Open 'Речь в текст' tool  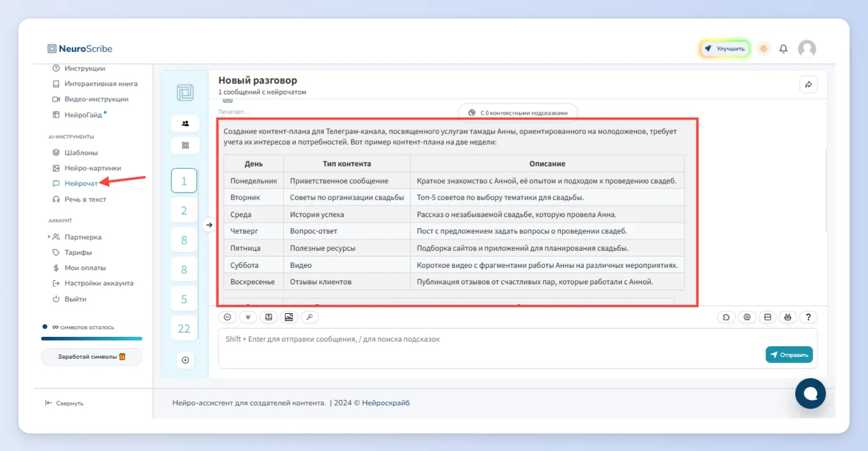(x=79, y=199)
